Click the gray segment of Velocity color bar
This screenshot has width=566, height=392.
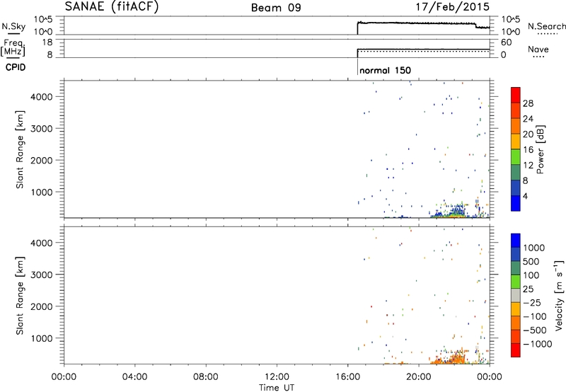click(x=516, y=296)
